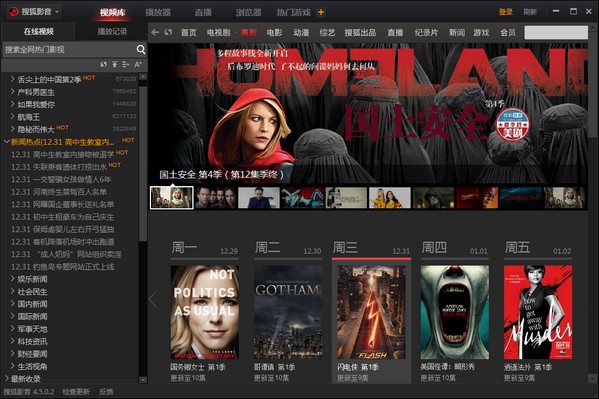599x399 pixels.
Task: Show previous weekday shows with left arrow
Action: tap(153, 299)
